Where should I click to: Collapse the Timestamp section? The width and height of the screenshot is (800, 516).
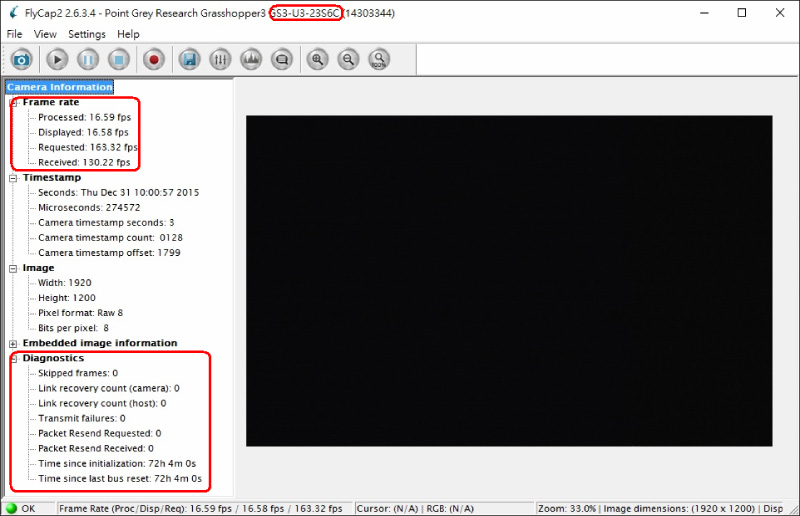tap(13, 178)
